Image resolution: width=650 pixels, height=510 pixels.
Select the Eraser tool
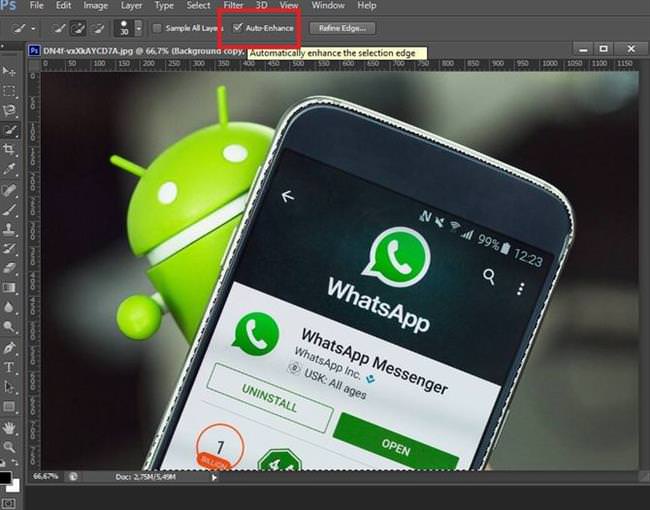pos(9,268)
